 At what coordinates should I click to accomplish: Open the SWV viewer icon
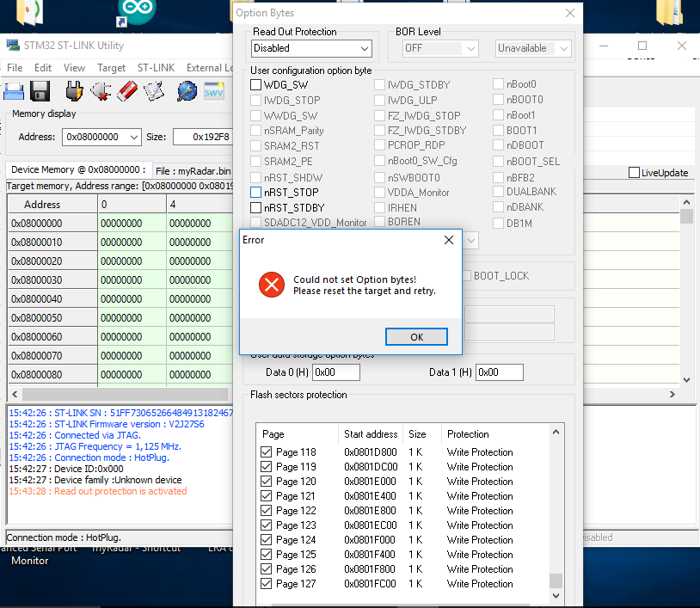pyautogui.click(x=214, y=91)
